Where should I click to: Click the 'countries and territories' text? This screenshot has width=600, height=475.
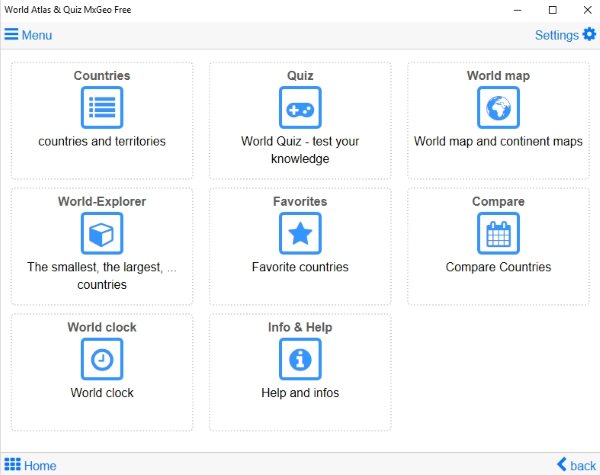[102, 142]
